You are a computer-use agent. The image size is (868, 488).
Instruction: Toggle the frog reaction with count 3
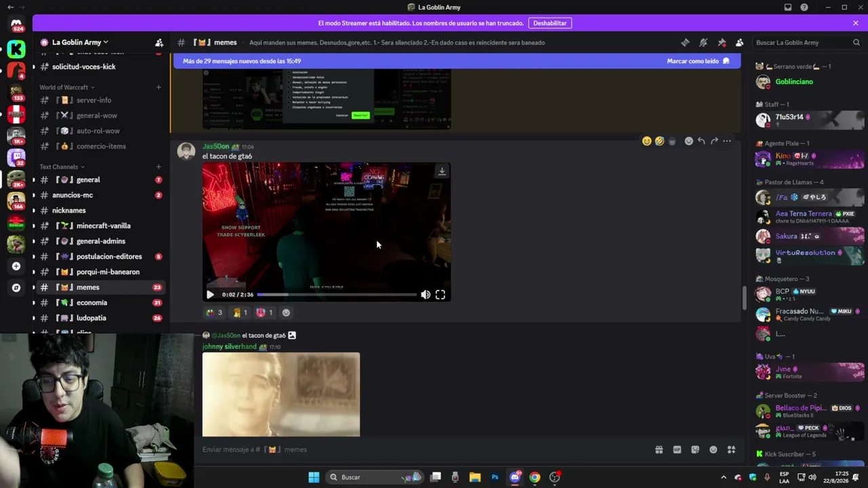click(214, 312)
